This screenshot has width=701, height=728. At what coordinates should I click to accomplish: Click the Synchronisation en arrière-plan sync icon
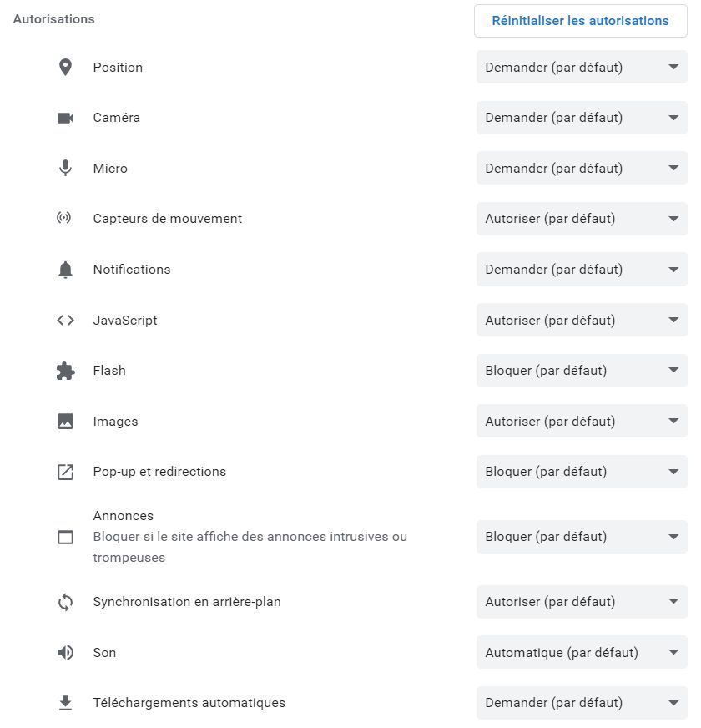[x=65, y=602]
